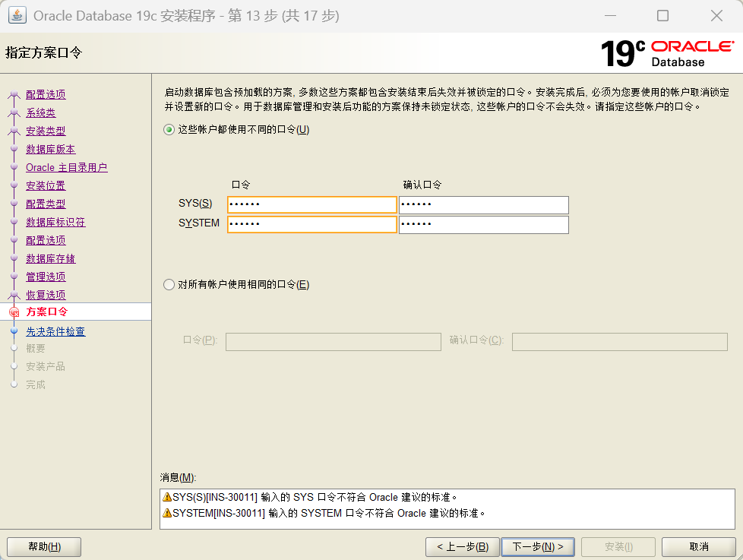This screenshot has width=743, height=560.
Task: Maximize the Oracle installer window
Action: (x=663, y=16)
